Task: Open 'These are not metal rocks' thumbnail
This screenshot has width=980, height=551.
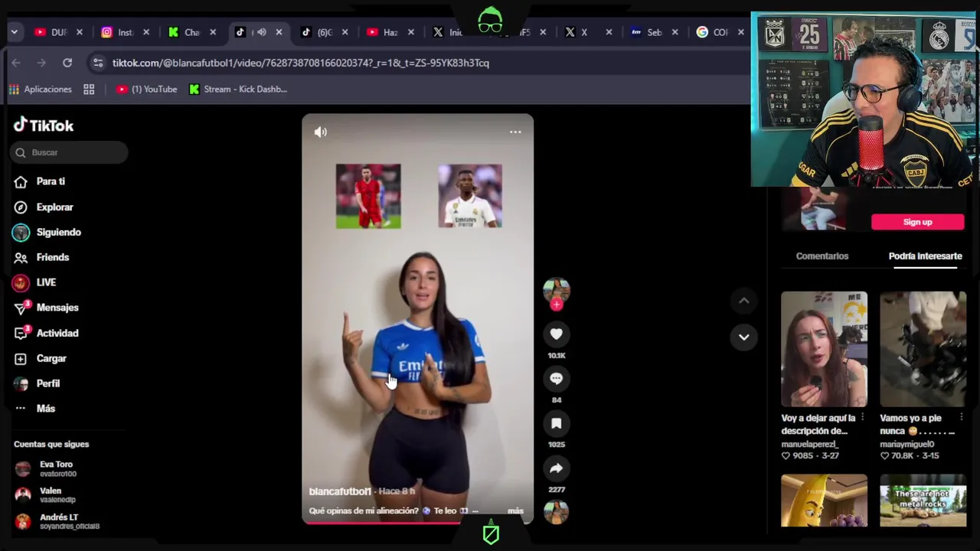Action: click(x=923, y=500)
